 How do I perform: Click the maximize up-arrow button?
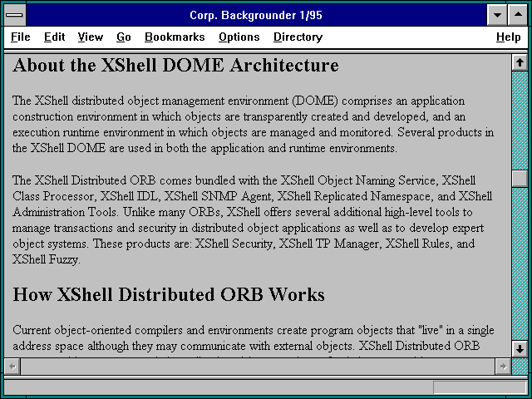click(518, 15)
